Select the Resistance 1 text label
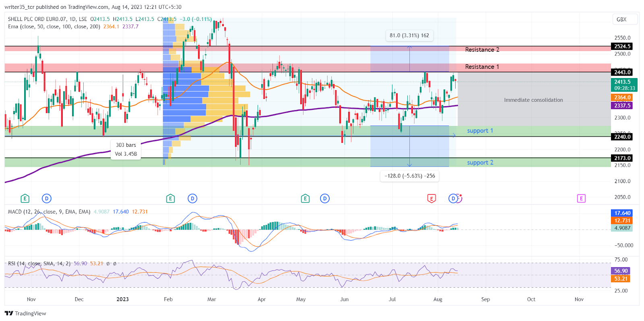Screen dimensions: 644x321 (482, 67)
